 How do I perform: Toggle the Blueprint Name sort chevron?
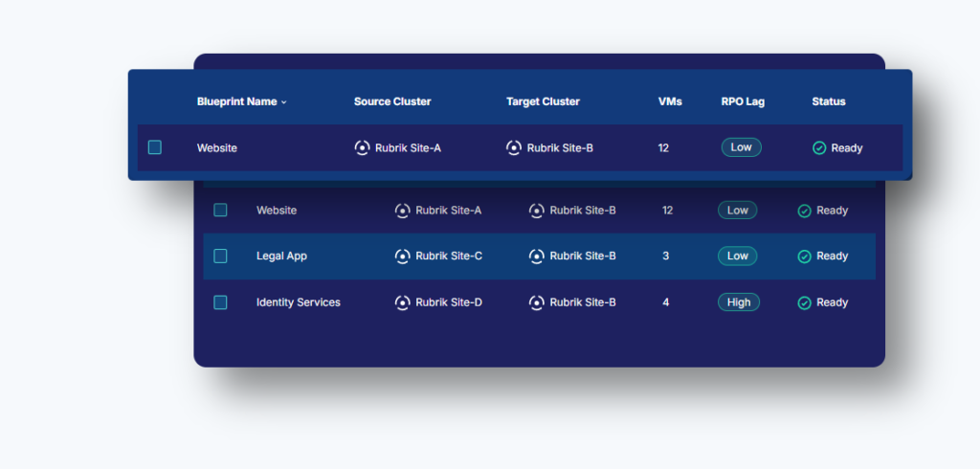click(x=284, y=102)
